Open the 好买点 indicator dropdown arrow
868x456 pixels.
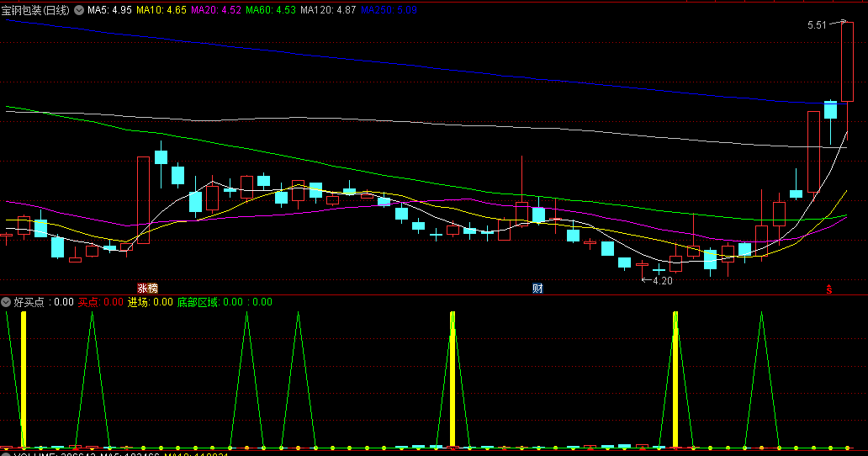[x=6, y=302]
